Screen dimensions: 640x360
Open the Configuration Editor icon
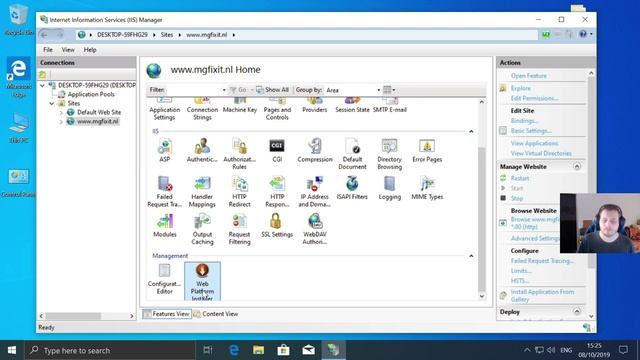164,279
